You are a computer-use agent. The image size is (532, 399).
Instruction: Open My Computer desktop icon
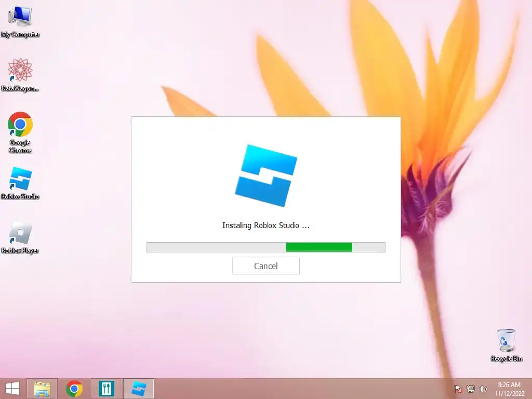(20, 22)
